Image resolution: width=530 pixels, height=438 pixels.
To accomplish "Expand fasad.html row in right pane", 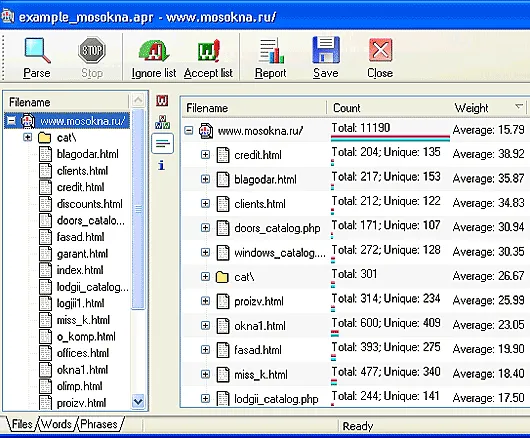I will coord(205,349).
